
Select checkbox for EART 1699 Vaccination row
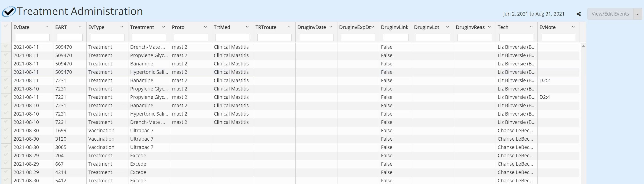[x=6, y=129]
